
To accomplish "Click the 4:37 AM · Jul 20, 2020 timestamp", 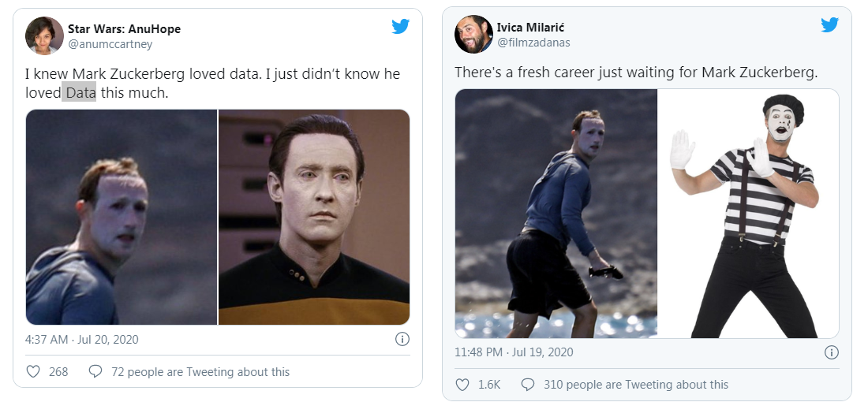I will click(82, 340).
